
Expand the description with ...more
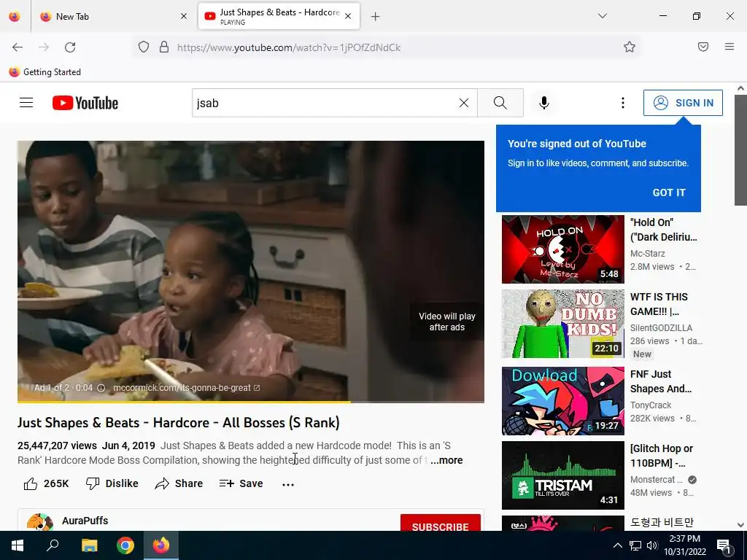(446, 460)
